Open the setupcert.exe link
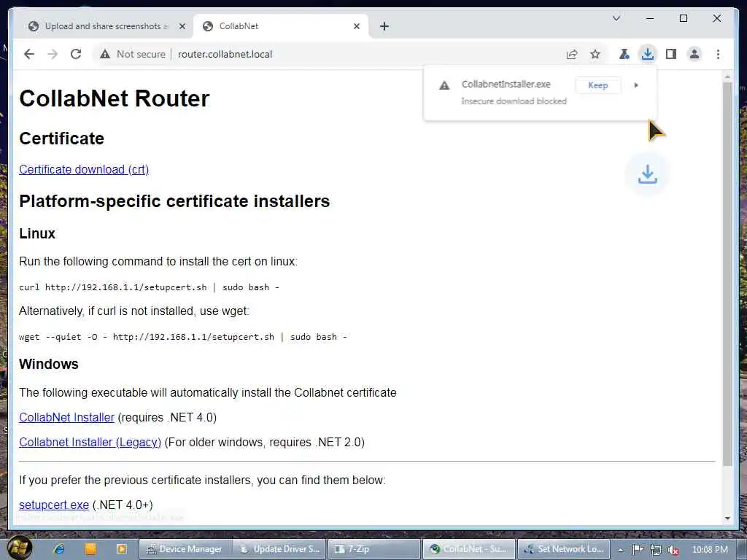747x560 pixels. coord(54,505)
